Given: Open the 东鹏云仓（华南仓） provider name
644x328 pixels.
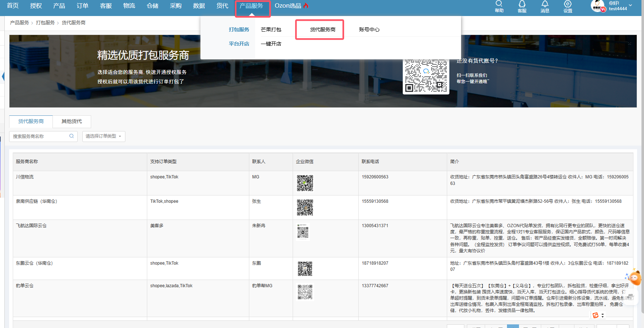Looking at the screenshot, I should (x=34, y=263).
